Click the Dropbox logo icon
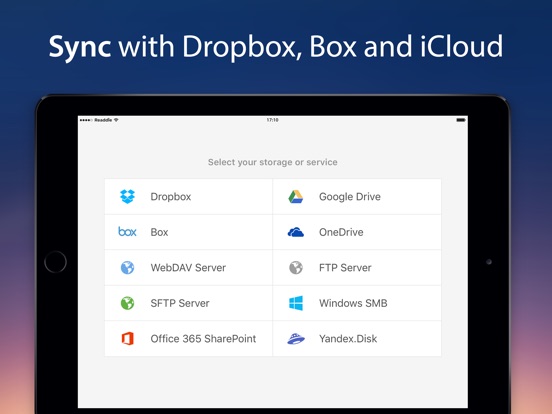 [127, 196]
